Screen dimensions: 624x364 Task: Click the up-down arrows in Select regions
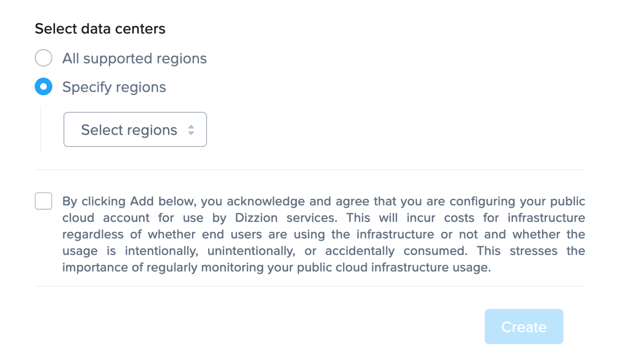click(x=191, y=130)
